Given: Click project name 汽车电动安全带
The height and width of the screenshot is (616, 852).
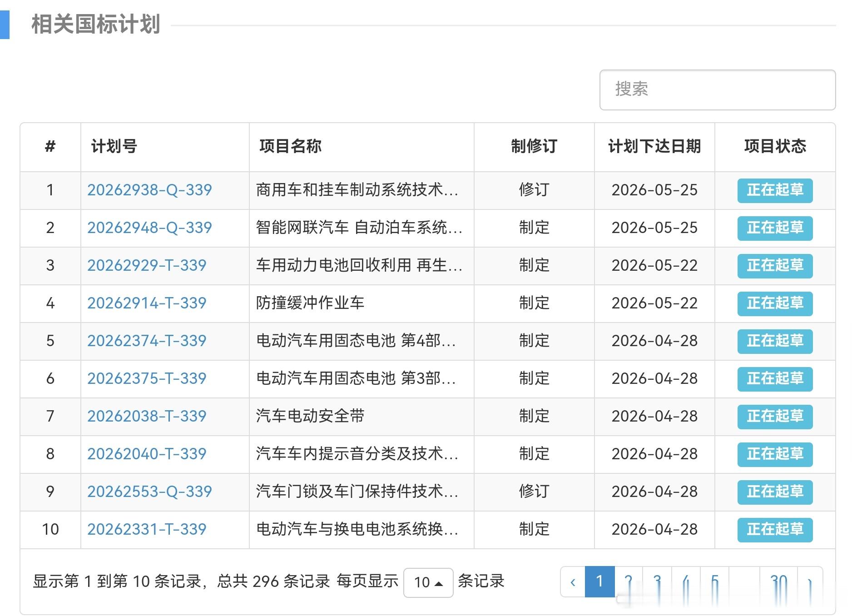Looking at the screenshot, I should 310,416.
